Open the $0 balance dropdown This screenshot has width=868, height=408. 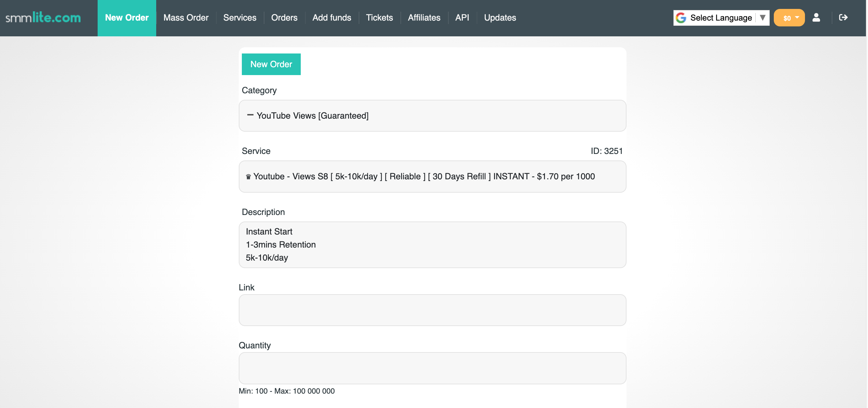coord(789,18)
